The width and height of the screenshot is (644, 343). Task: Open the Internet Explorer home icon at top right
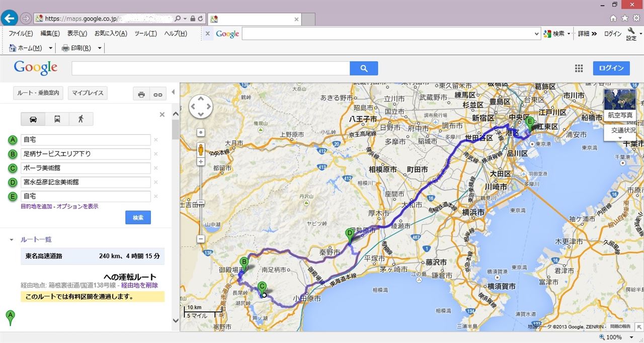pyautogui.click(x=613, y=18)
